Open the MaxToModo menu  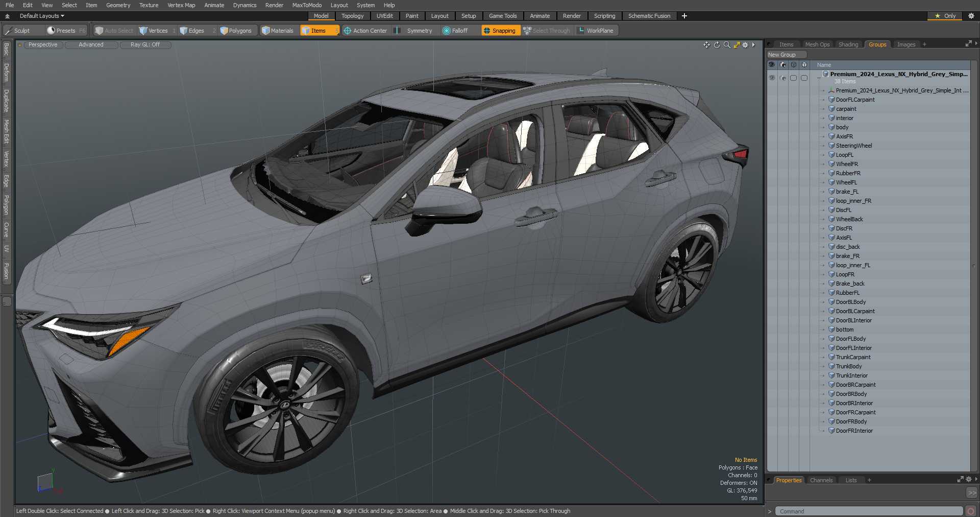point(307,5)
